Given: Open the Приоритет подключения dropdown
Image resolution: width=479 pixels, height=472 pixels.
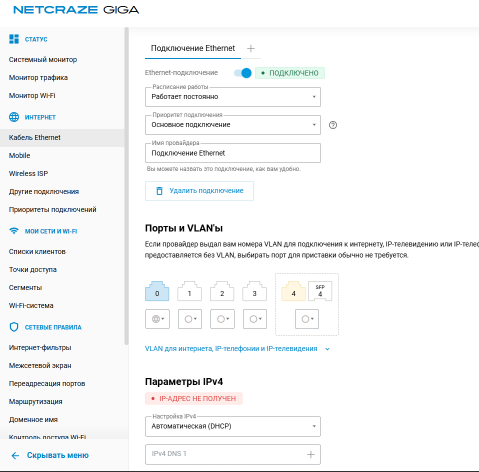Looking at the screenshot, I should [x=233, y=125].
